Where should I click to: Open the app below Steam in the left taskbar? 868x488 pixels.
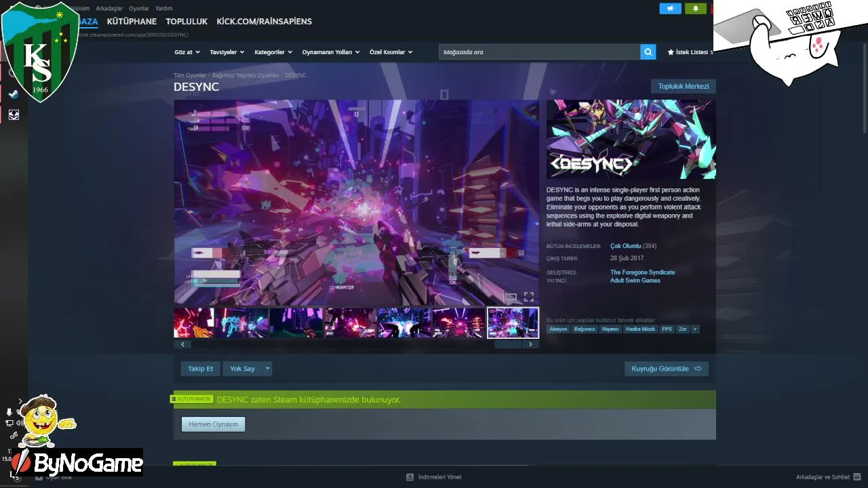click(x=14, y=115)
